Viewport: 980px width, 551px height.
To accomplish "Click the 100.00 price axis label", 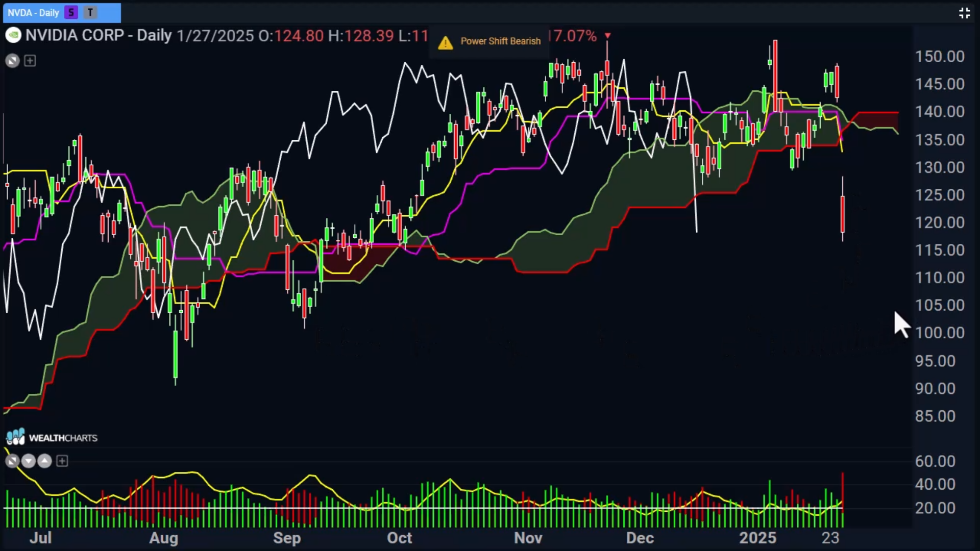I will click(940, 333).
